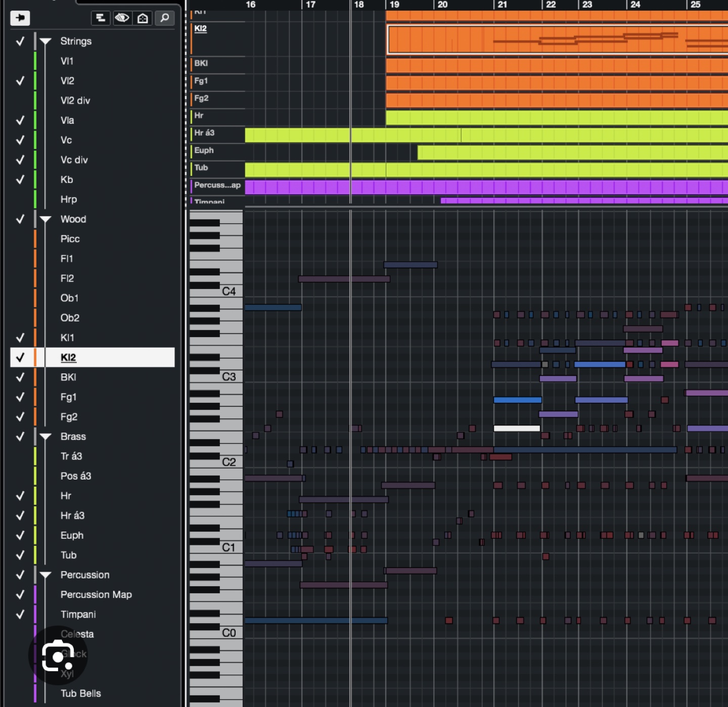Click the crossed-out eye hidden tracks icon
Image resolution: width=728 pixels, height=707 pixels.
(122, 18)
